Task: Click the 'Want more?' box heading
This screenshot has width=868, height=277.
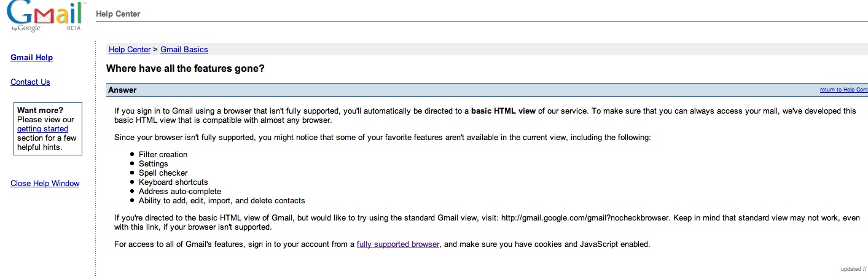Action: coord(40,111)
